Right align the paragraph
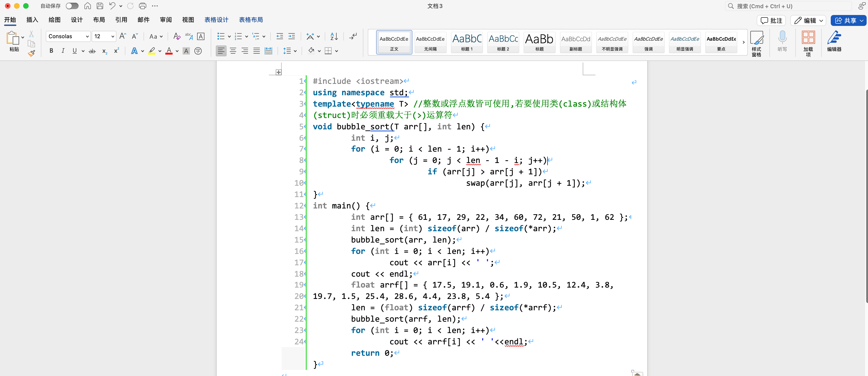868x376 pixels. tap(245, 51)
